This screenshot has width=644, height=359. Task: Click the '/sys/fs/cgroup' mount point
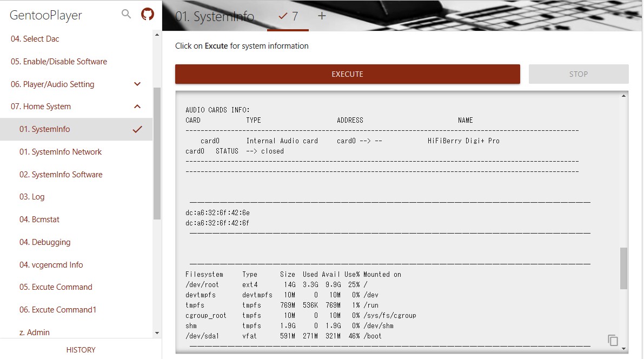[x=390, y=315]
